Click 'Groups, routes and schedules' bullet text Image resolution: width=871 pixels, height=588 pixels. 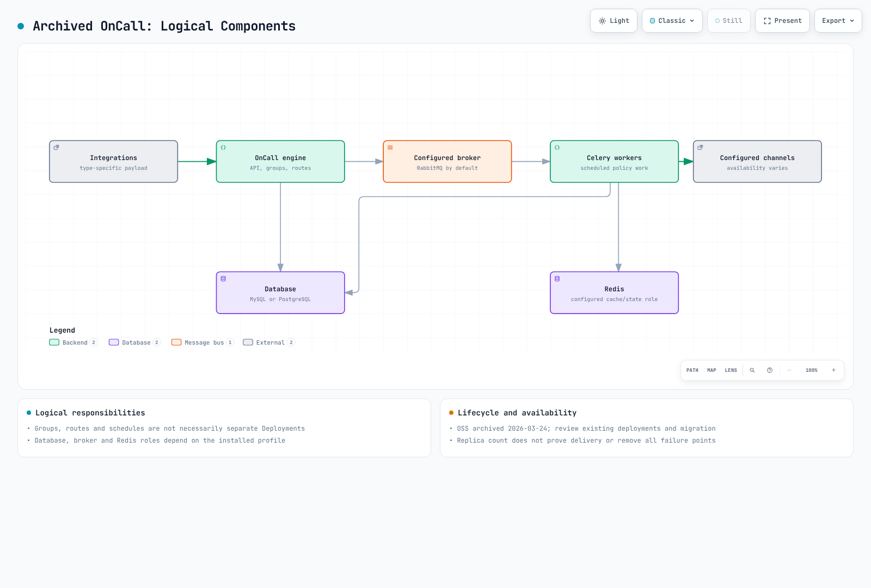coord(170,428)
